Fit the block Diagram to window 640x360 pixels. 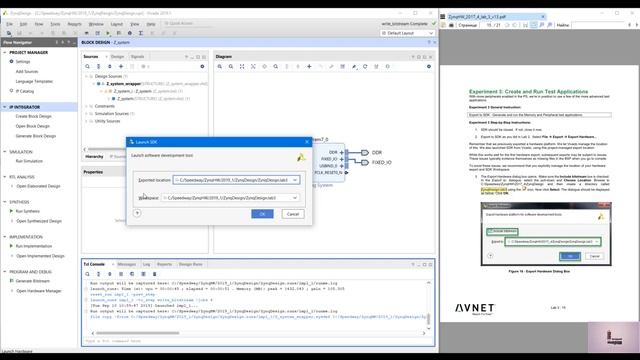click(242, 66)
